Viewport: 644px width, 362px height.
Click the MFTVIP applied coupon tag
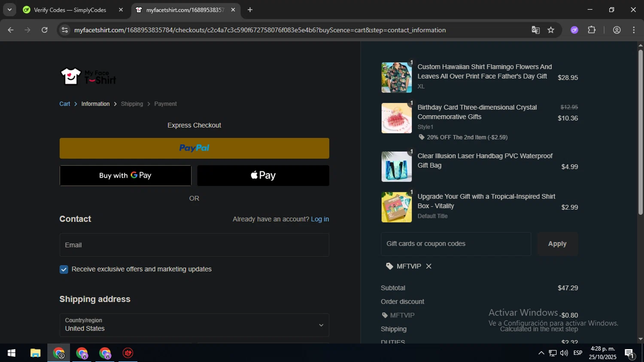point(404,266)
